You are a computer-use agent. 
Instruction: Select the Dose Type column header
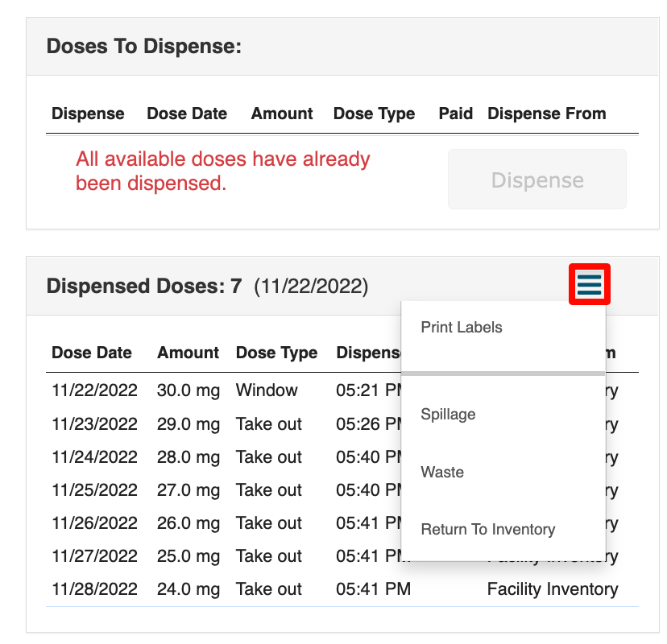[276, 353]
